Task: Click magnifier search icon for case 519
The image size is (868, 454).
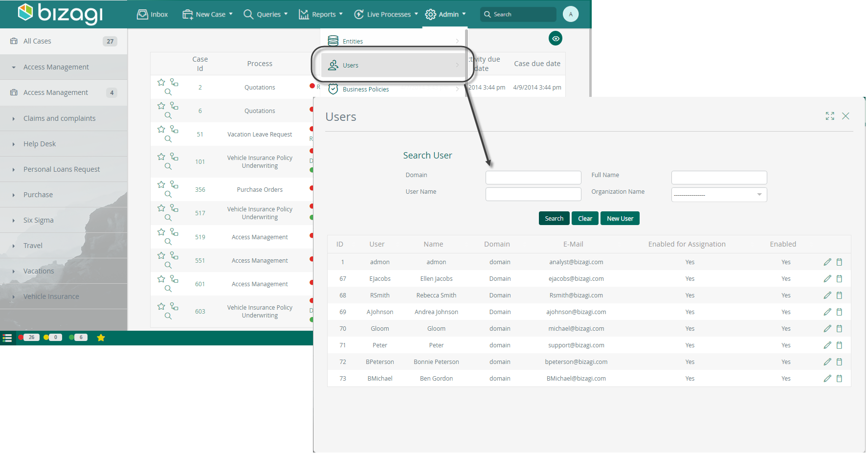Action: point(168,242)
